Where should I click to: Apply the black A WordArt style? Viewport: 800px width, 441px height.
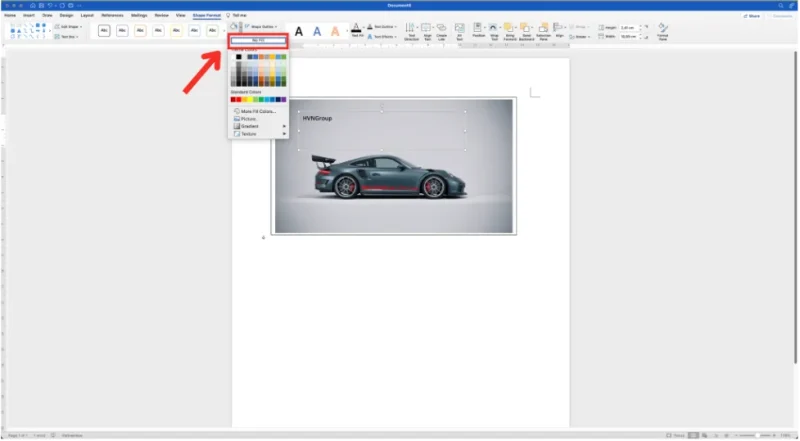point(299,32)
